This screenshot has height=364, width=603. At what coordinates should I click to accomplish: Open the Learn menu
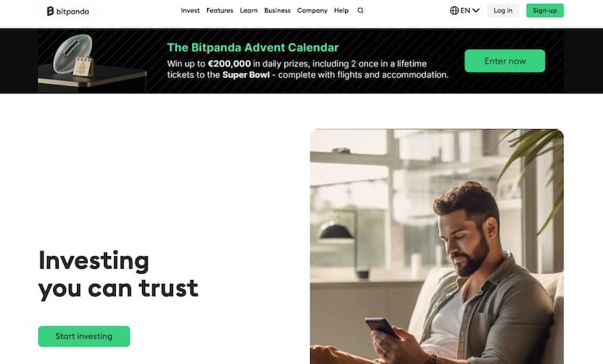249,10
